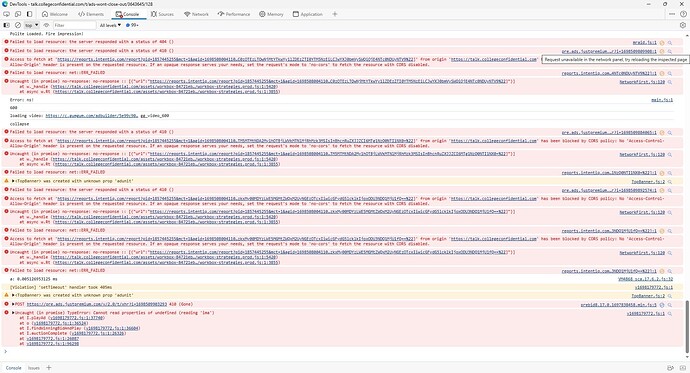Switch to the Issues drawer tab
The height and width of the screenshot is (373, 690).
[34, 368]
